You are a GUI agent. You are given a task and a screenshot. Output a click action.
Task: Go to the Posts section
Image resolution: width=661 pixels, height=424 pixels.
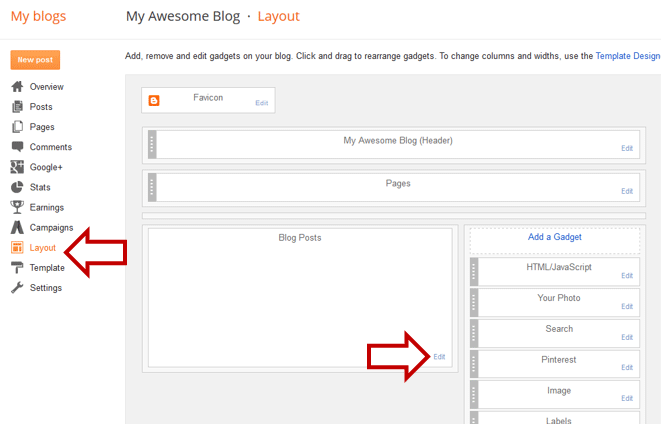(41, 107)
